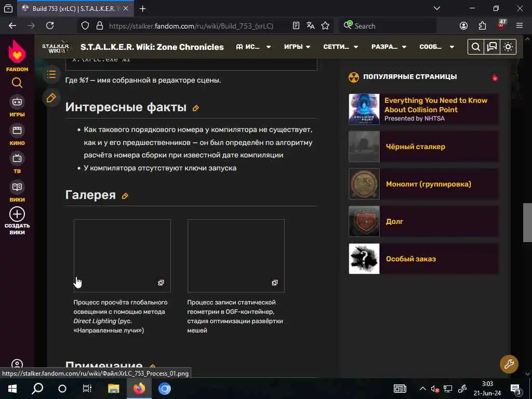
Task: Click the page vertical scrollbar thumb
Action: 528,222
